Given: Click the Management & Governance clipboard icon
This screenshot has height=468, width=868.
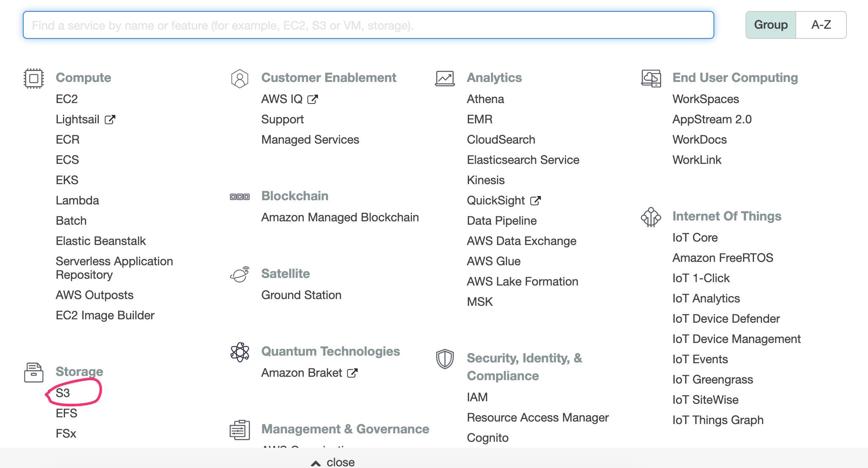Looking at the screenshot, I should tap(239, 429).
